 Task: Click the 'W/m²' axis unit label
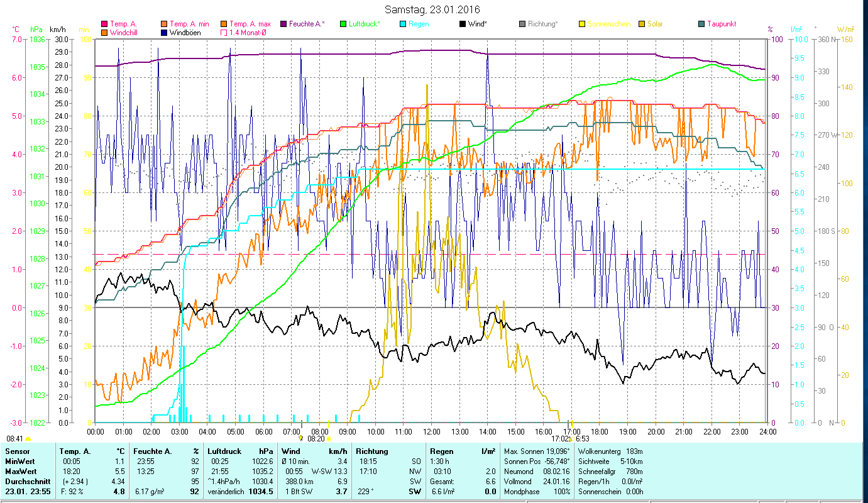[x=846, y=29]
